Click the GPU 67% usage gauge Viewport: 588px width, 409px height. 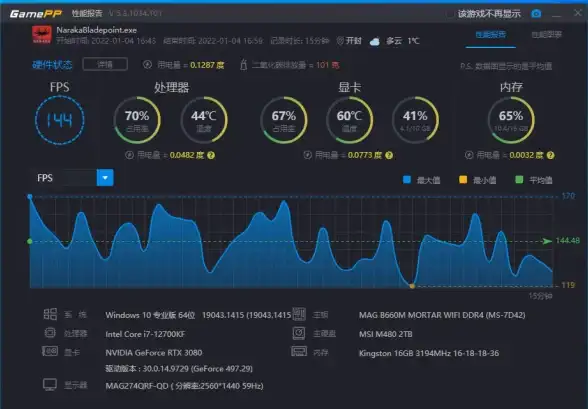(x=284, y=120)
